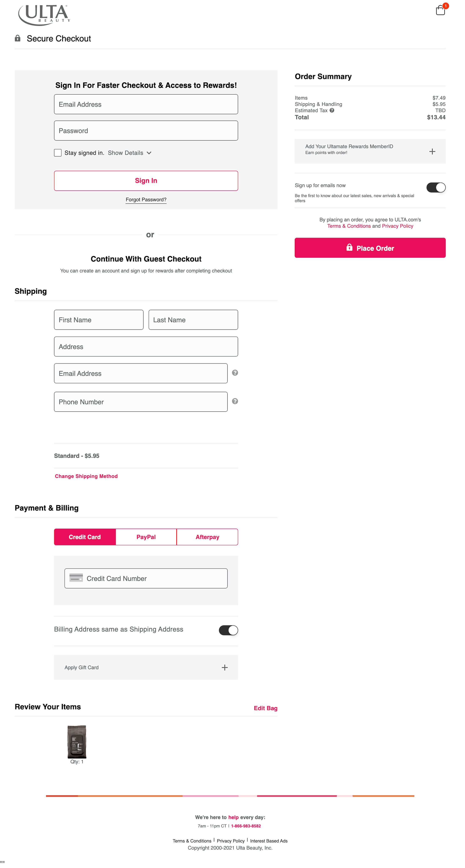Open Change Shipping Method options
465x868 pixels.
coord(86,476)
